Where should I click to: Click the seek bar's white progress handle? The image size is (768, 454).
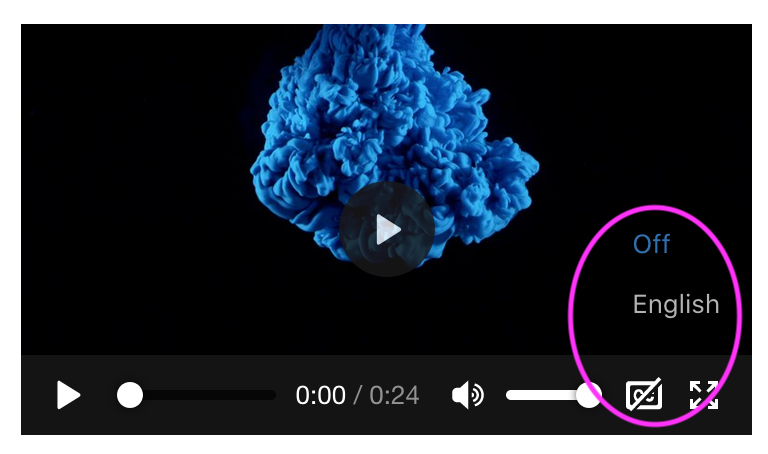click(x=130, y=395)
